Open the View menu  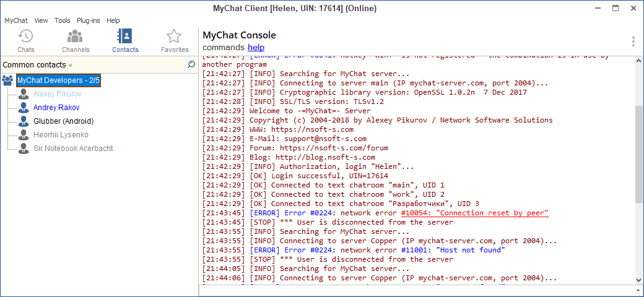41,20
